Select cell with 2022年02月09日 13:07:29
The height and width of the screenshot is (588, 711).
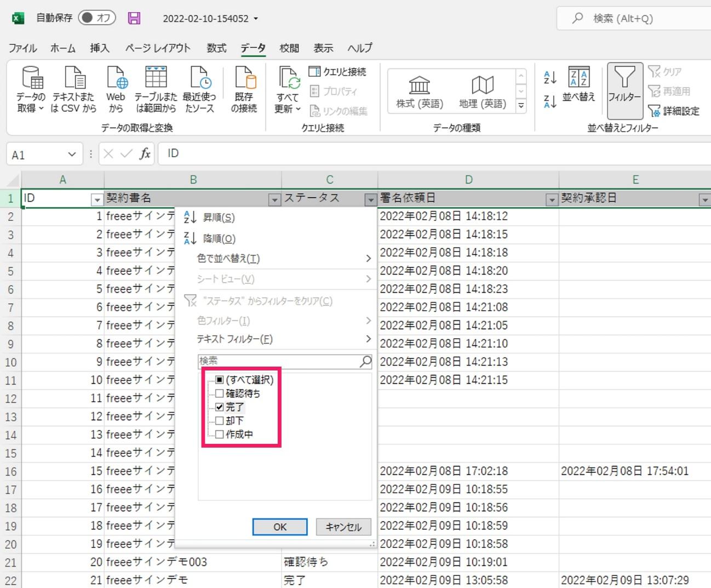[x=635, y=580]
